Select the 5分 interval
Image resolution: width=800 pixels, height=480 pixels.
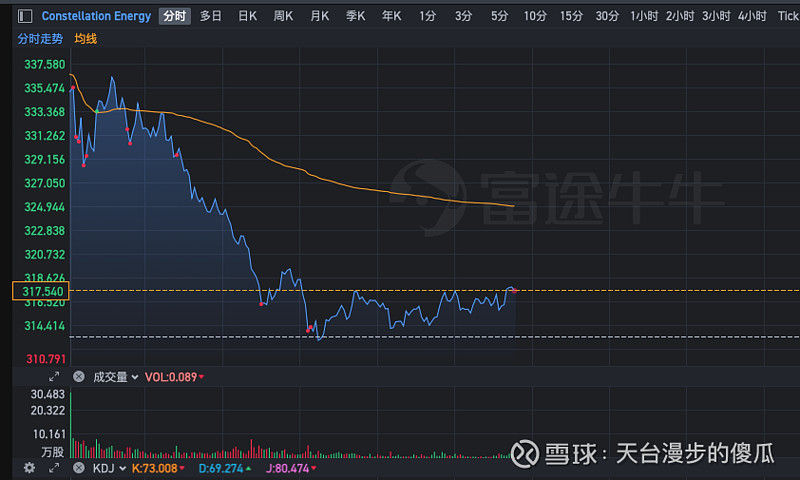pos(499,16)
